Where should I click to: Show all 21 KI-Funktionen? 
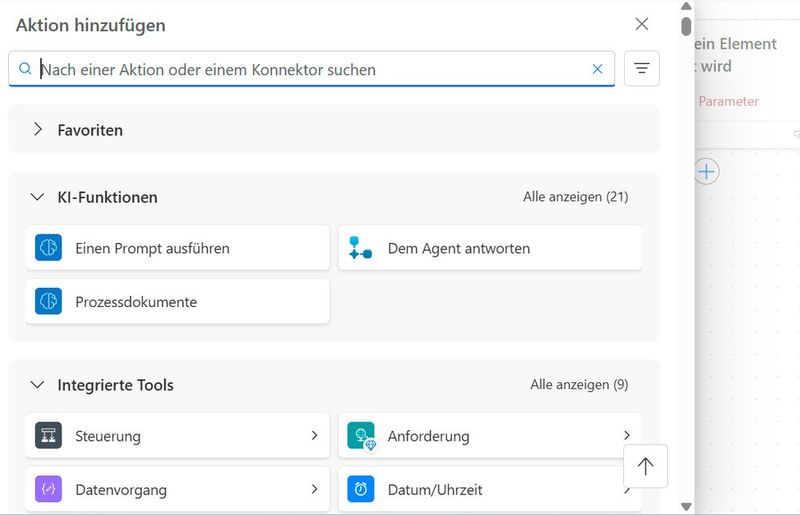tap(576, 197)
